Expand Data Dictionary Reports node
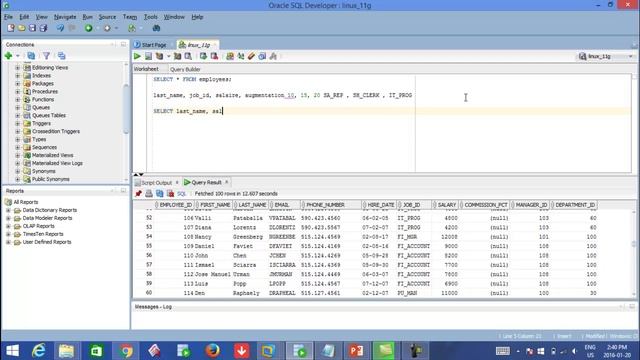The image size is (640, 360). [x=8, y=210]
